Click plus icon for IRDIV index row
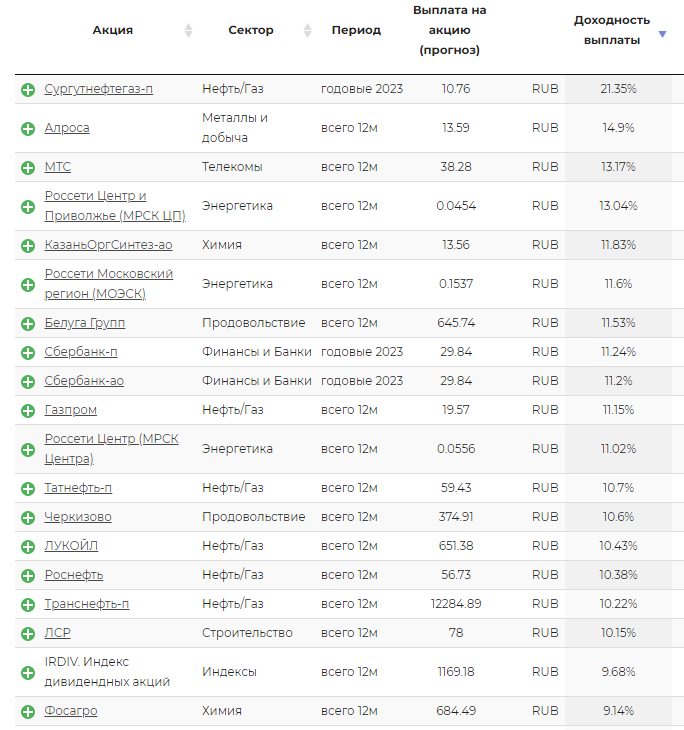The width and height of the screenshot is (684, 730). click(x=28, y=673)
